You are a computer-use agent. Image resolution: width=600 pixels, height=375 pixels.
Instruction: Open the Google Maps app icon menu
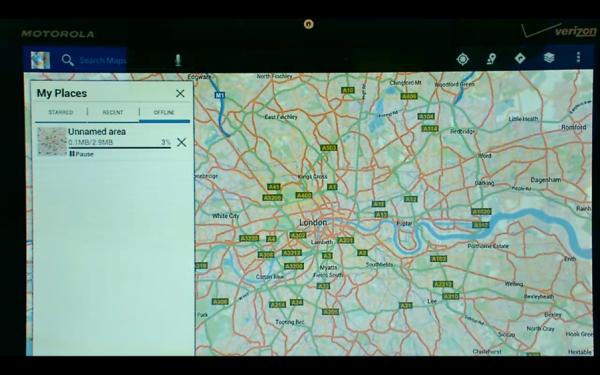40,60
